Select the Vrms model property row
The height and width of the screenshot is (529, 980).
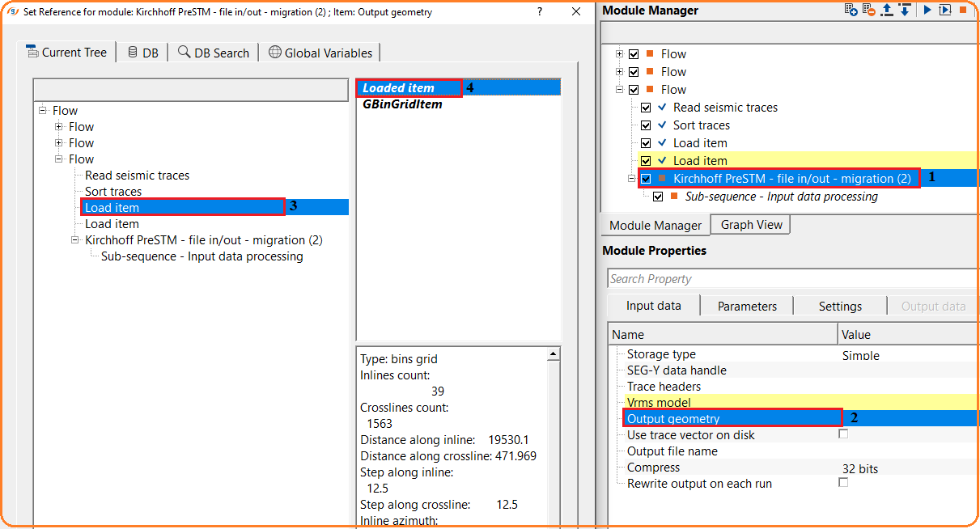click(x=659, y=403)
